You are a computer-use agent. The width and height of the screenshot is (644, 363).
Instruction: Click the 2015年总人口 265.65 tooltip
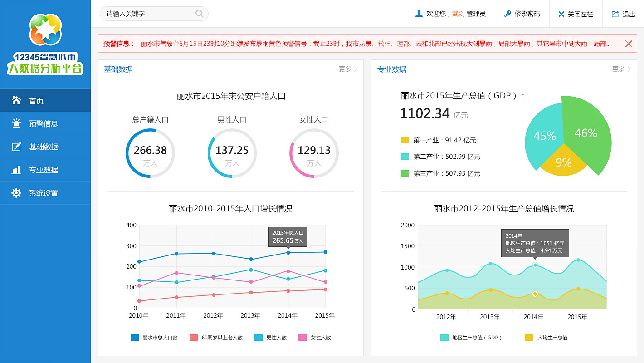pos(288,237)
